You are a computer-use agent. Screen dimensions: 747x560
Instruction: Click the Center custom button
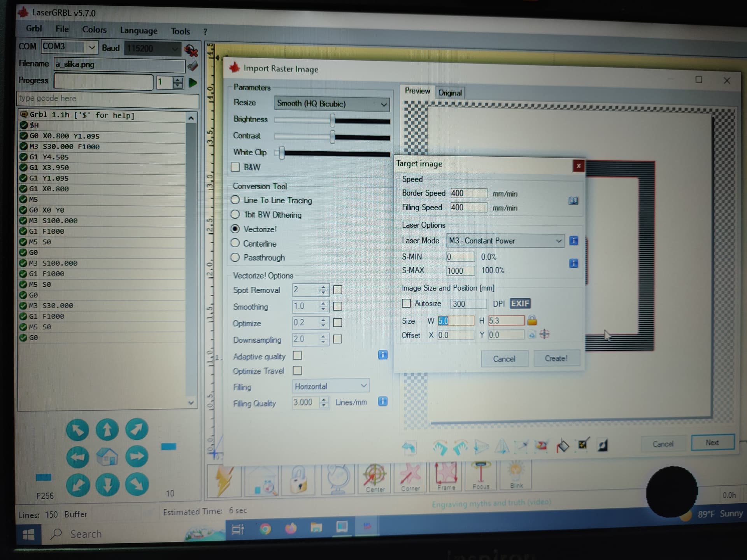pyautogui.click(x=375, y=478)
